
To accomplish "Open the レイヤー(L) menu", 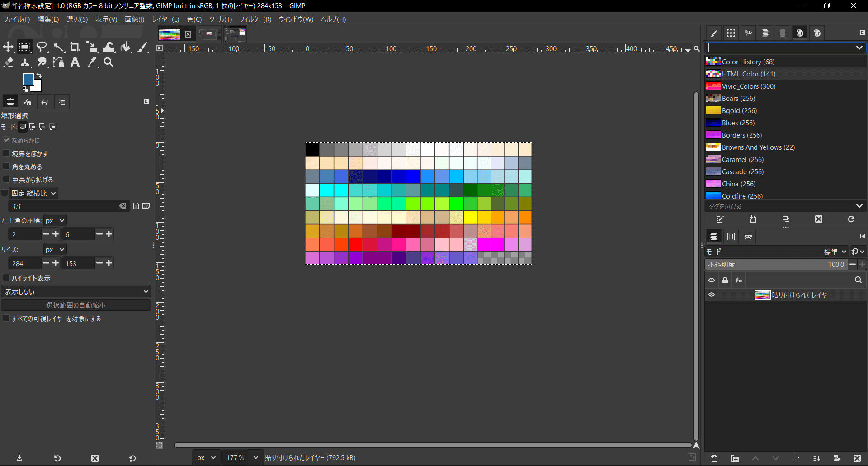I will [x=165, y=19].
